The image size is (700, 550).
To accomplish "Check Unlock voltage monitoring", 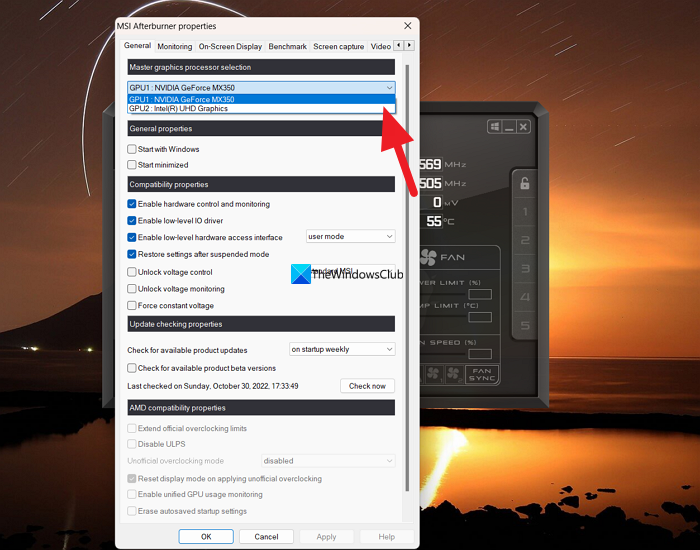I will (x=132, y=289).
